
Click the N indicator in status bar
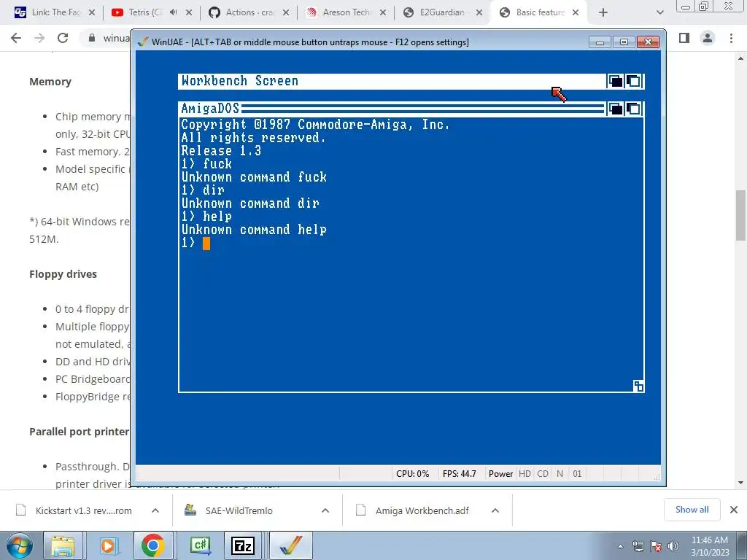[x=560, y=474]
